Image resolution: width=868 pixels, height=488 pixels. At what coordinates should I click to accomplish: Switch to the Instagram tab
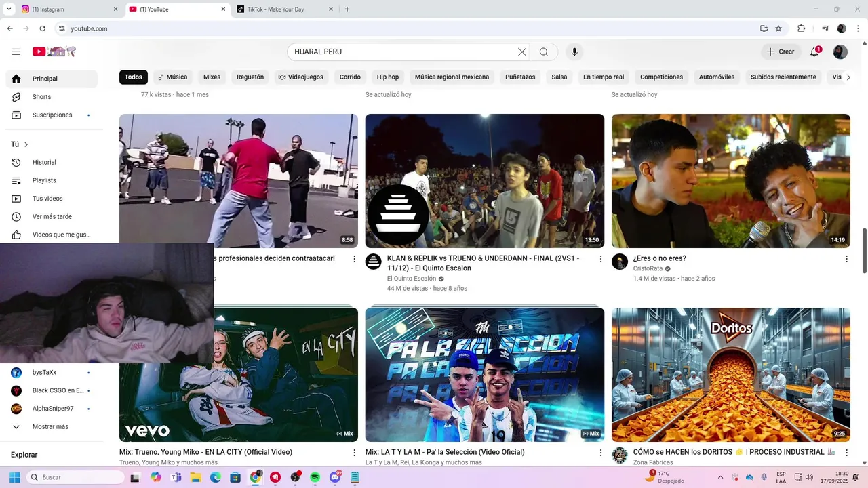point(68,9)
